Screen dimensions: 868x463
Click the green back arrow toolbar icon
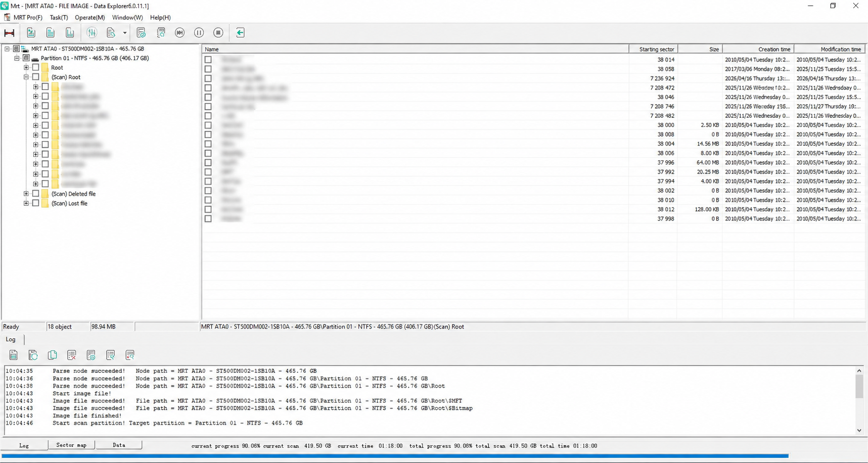coord(240,33)
